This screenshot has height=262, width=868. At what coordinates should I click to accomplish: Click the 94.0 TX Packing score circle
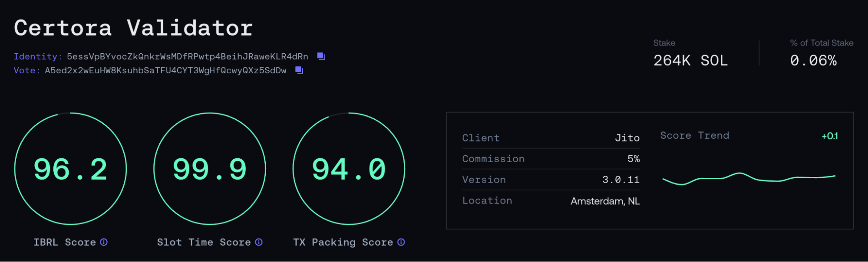[349, 169]
